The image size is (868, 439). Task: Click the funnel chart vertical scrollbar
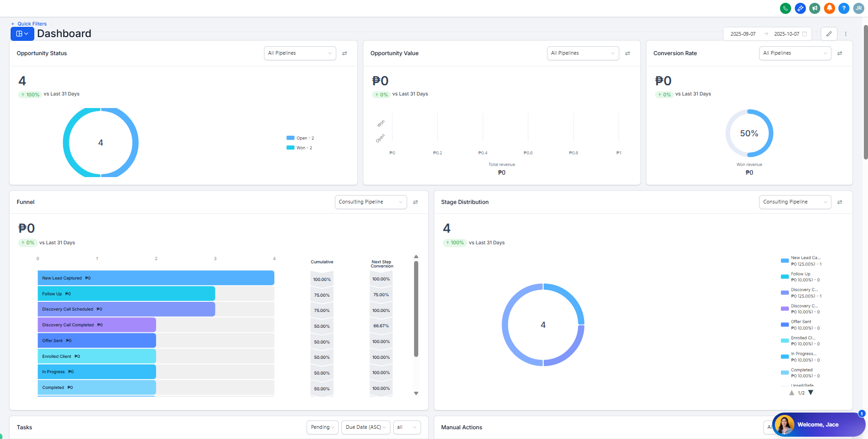click(416, 309)
